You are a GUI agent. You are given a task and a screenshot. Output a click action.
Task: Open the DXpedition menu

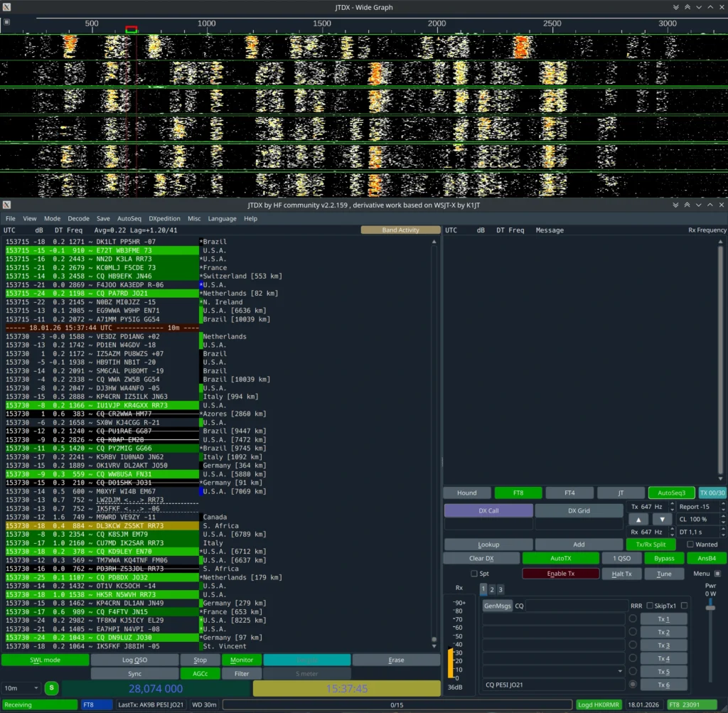164,219
